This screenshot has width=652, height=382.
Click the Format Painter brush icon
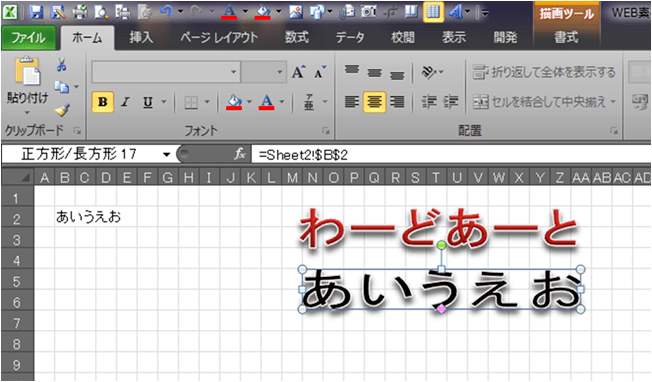(62, 110)
